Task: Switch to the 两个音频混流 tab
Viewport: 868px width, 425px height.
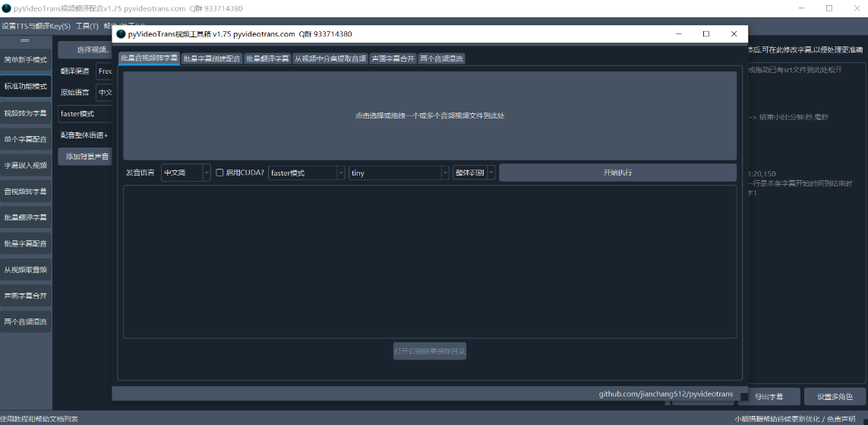Action: (x=441, y=59)
